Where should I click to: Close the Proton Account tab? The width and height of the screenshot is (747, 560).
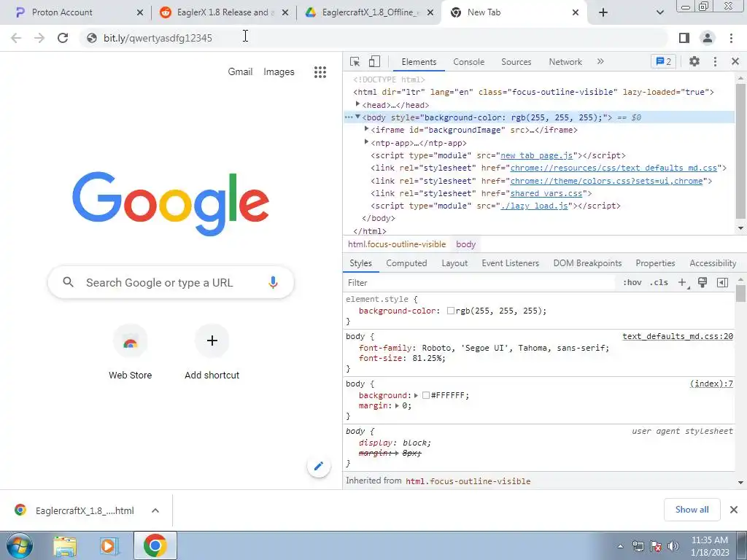139,12
